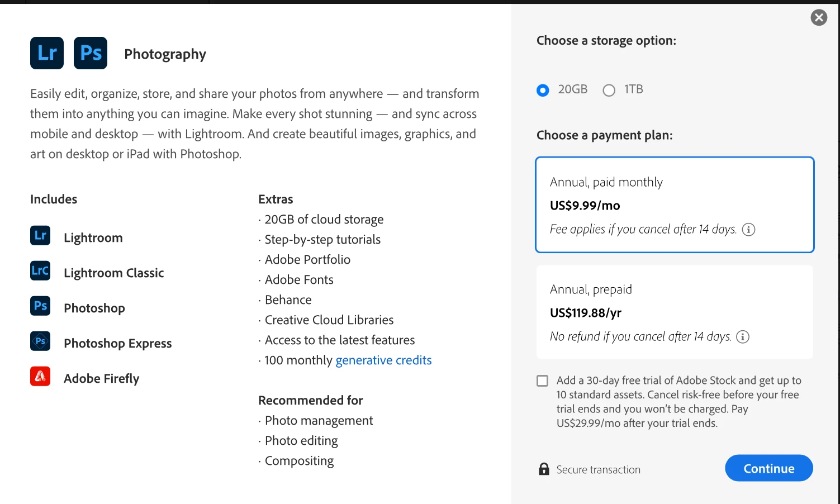
Task: Click the Photoshop Express icon
Action: [x=40, y=341]
